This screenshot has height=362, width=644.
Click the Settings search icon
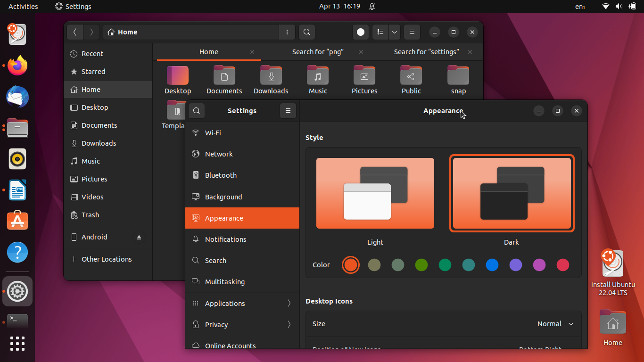[x=197, y=111]
